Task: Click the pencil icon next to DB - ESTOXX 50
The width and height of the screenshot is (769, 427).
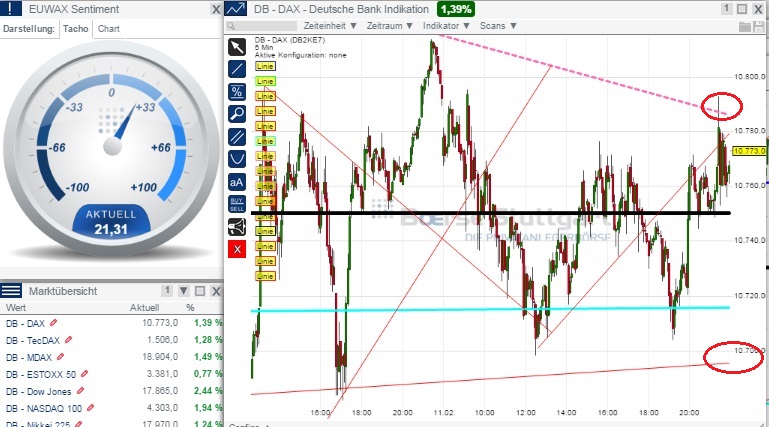Action: tap(84, 374)
